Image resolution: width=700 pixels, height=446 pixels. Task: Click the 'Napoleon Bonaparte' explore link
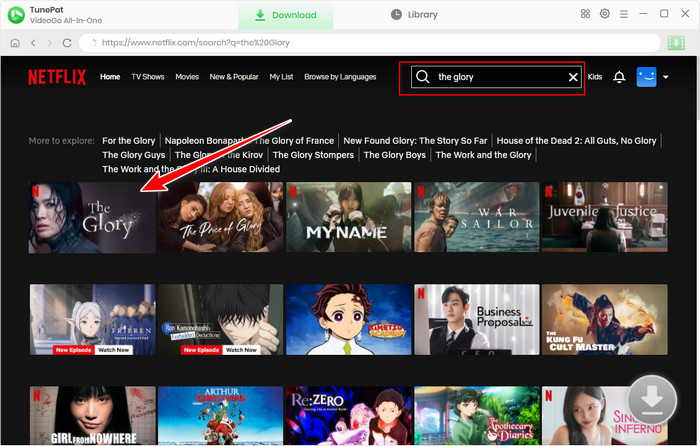(206, 141)
